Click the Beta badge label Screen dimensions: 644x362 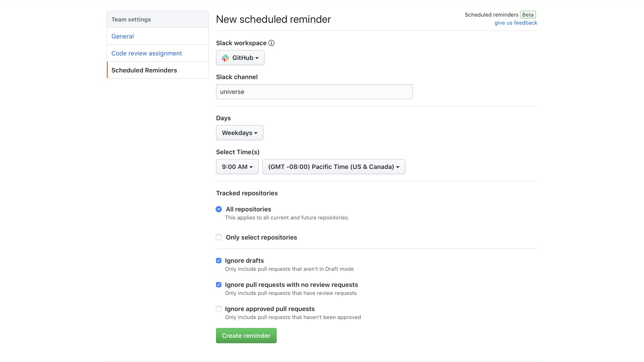pyautogui.click(x=528, y=15)
